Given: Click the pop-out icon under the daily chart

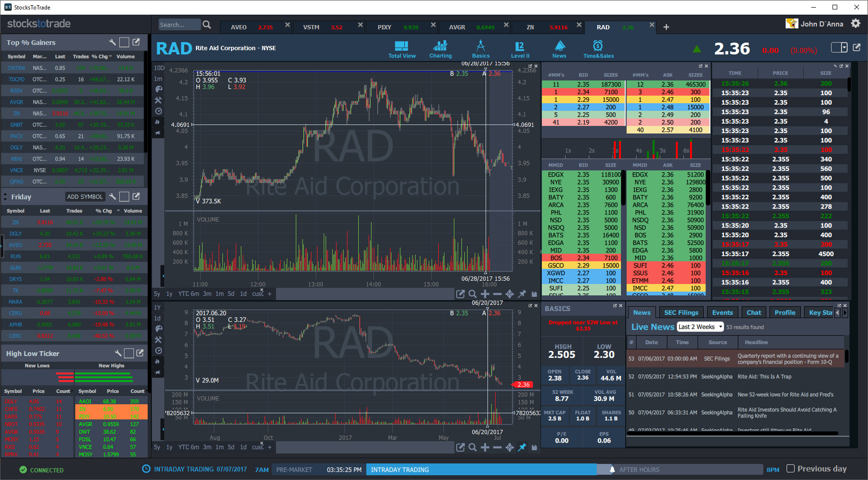Looking at the screenshot, I should pos(460,447).
